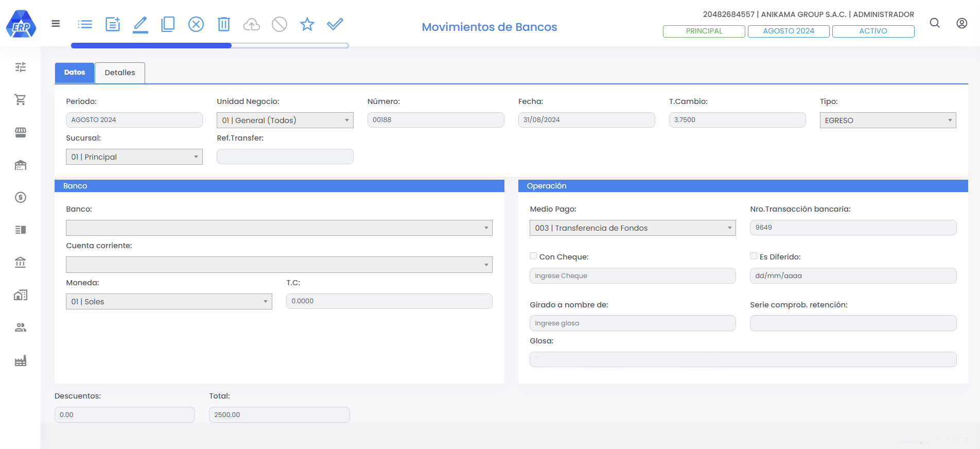This screenshot has width=980, height=449.
Task: Open the warehouse sidebar icon
Action: coord(21,165)
